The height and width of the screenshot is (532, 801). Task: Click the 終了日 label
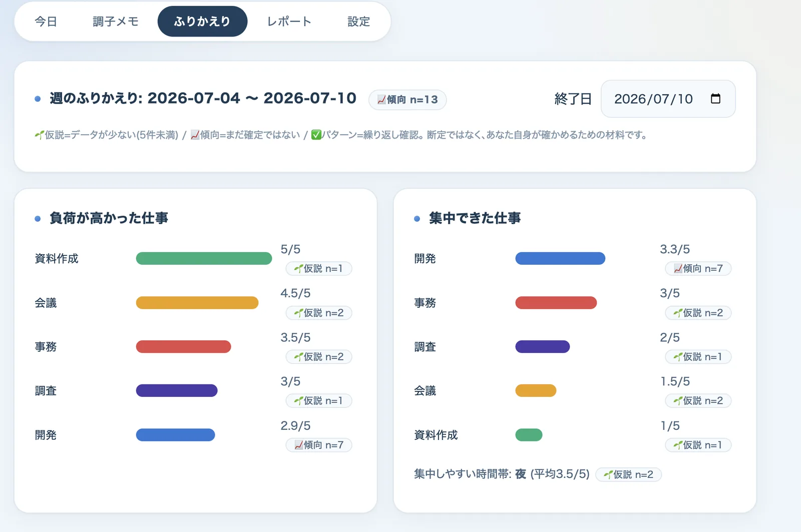click(x=573, y=99)
